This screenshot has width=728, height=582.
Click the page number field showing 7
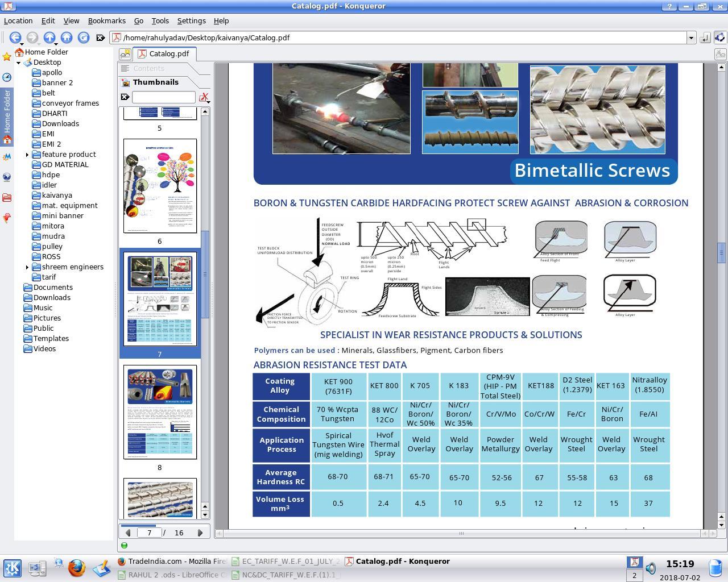point(149,533)
